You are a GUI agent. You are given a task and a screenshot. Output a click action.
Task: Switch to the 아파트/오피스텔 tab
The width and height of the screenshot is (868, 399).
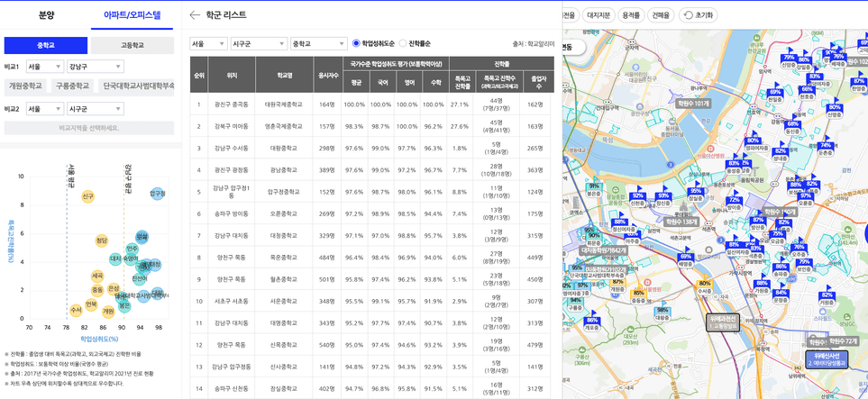(x=132, y=15)
